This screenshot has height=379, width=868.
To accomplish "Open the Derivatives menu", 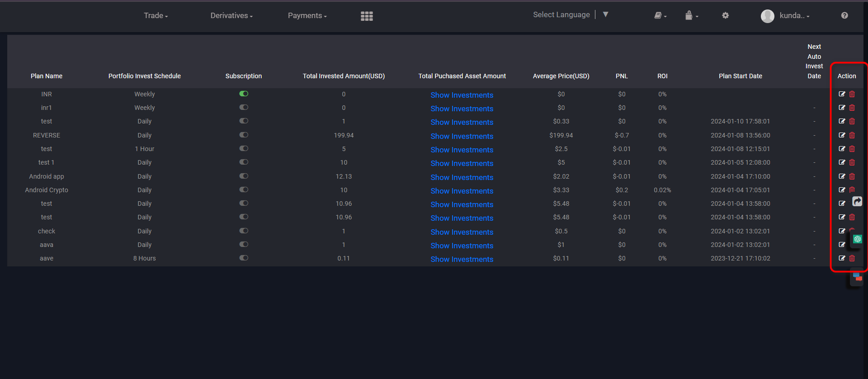I will pos(231,16).
